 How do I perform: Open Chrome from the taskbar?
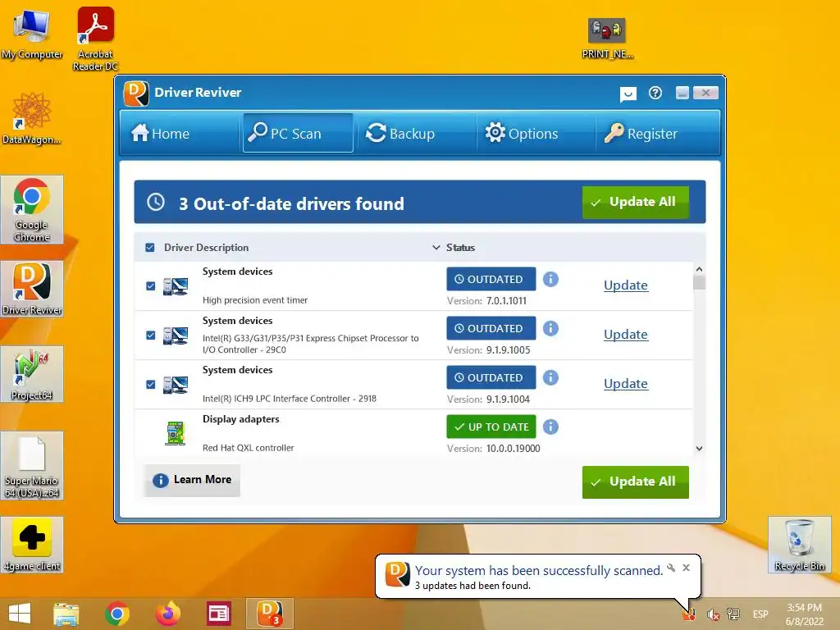pos(117,614)
